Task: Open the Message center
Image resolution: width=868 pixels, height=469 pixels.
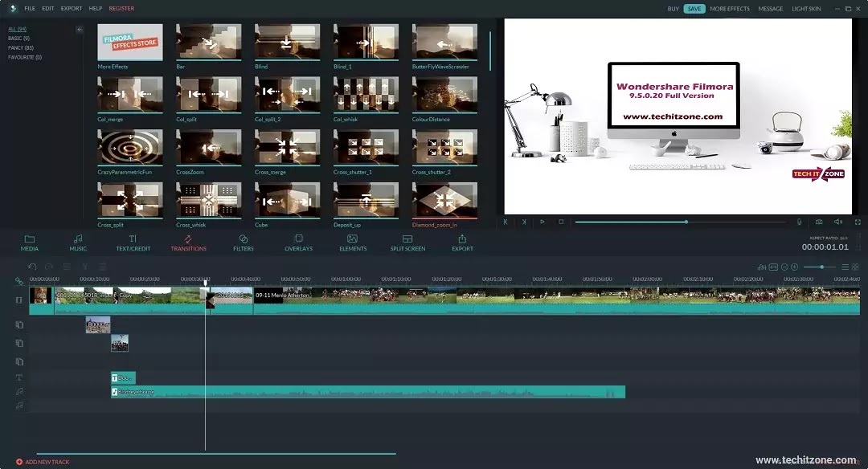Action: click(x=771, y=9)
